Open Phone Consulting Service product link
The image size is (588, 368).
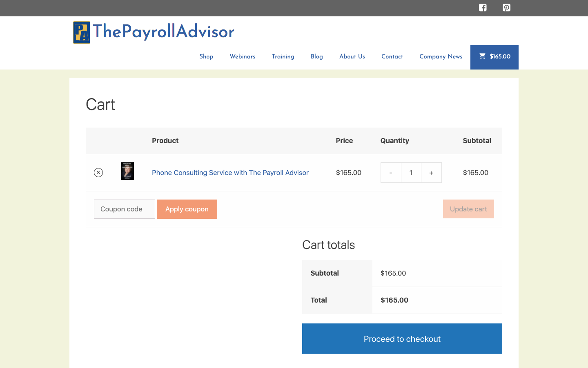230,173
